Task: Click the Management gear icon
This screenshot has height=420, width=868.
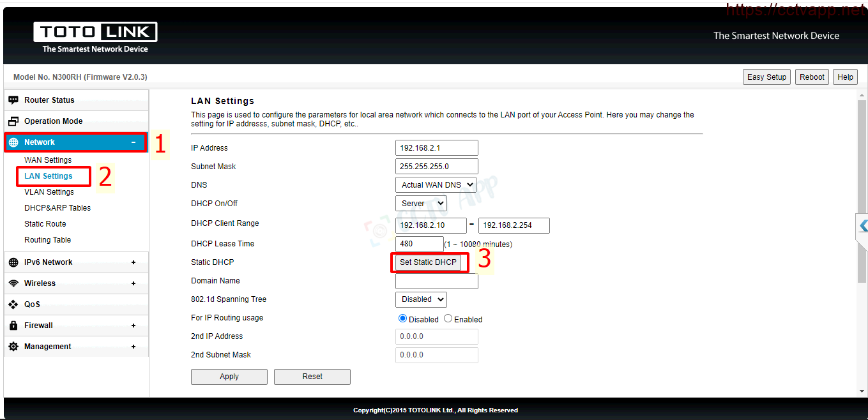Action: coord(13,347)
